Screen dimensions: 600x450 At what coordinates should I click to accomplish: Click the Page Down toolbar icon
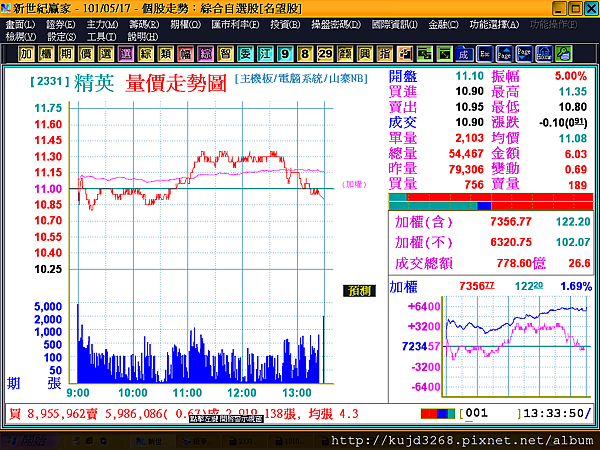point(524,54)
